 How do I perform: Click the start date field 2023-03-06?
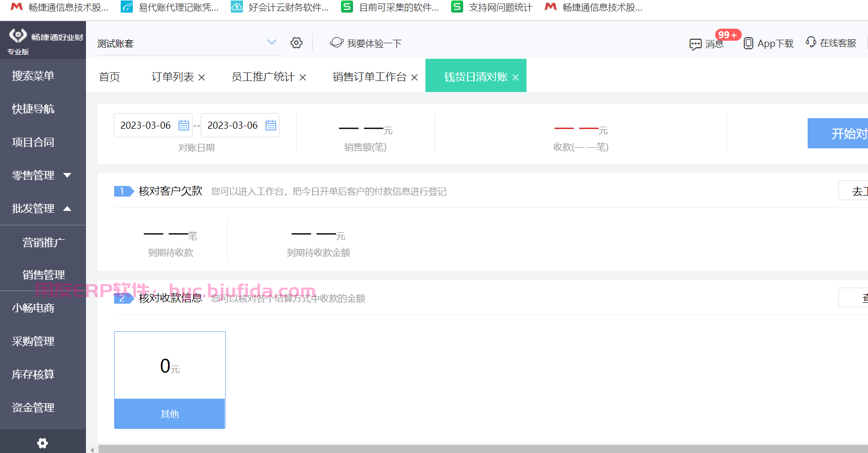click(153, 125)
